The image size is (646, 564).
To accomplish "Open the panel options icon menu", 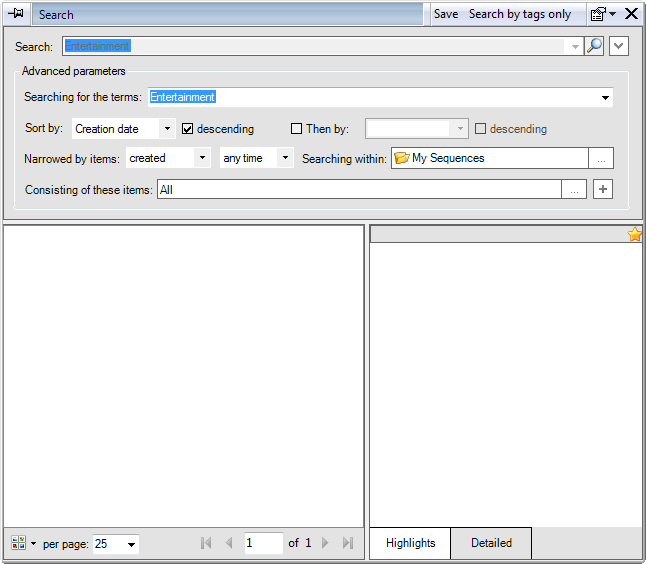I will 603,14.
